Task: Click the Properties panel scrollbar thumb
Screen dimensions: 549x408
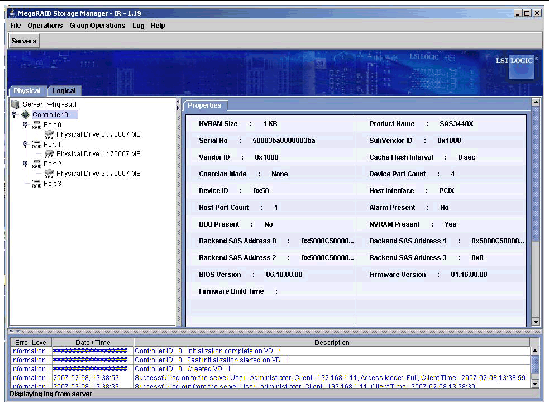Action: tap(535, 173)
